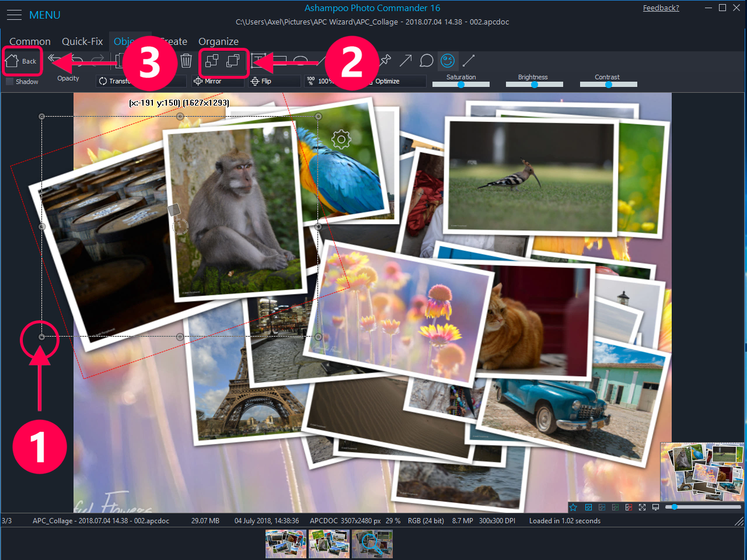
Task: Click the monitor display icon
Action: [x=655, y=508]
